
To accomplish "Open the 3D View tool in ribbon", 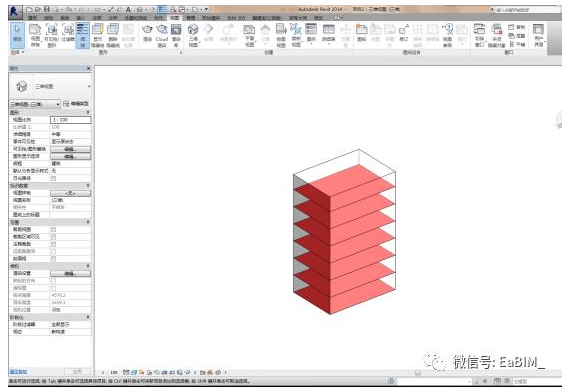I will pyautogui.click(x=193, y=35).
